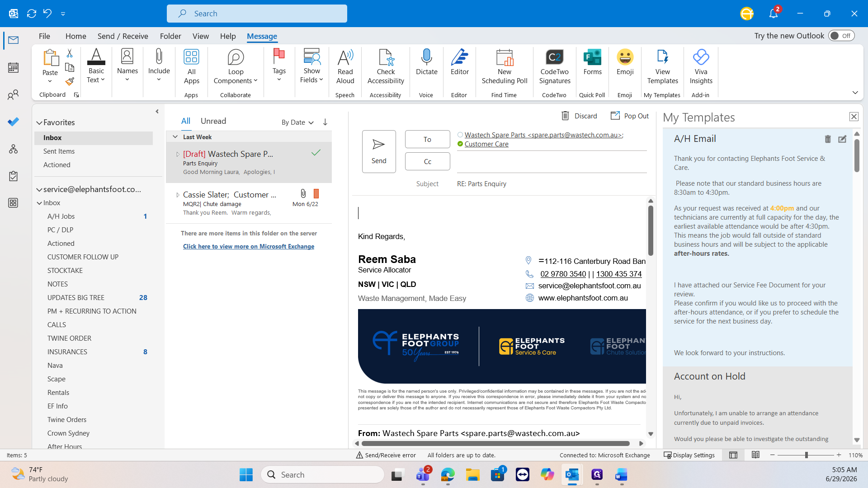Click View Templates icon
This screenshot has height=488, width=868.
tap(662, 66)
